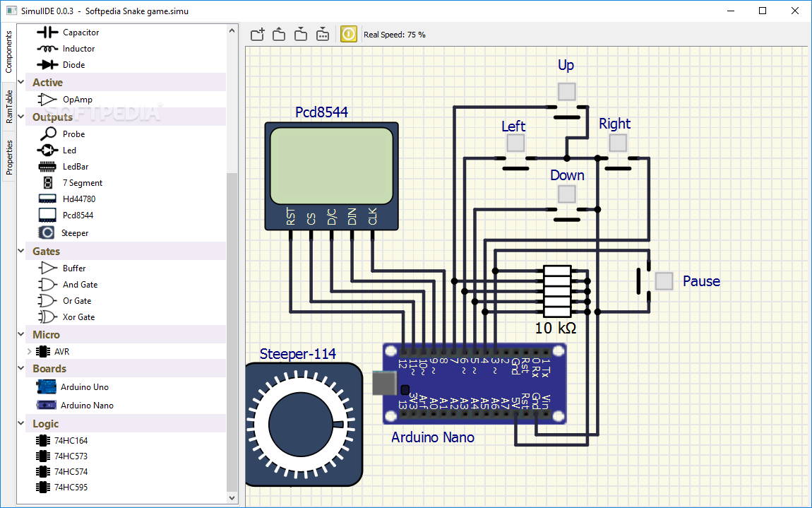Collapse the Boards category
The width and height of the screenshot is (812, 508).
[x=21, y=368]
